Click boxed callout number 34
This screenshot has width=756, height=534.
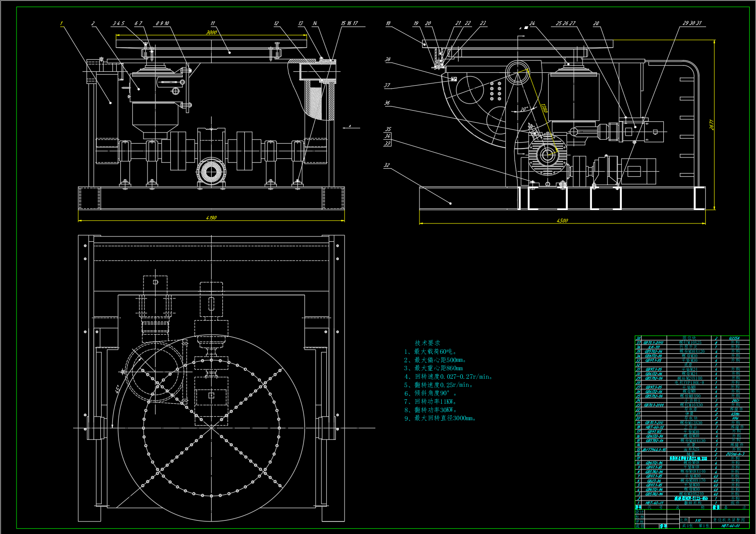click(x=388, y=136)
